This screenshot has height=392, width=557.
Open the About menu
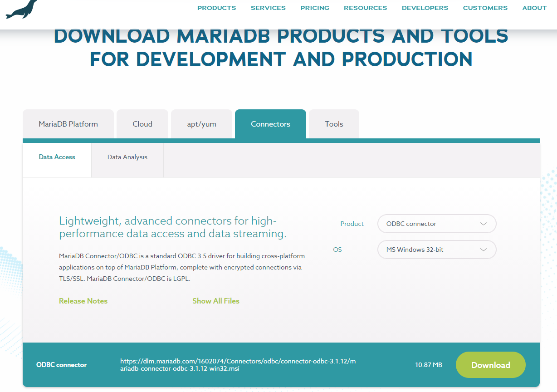[534, 8]
